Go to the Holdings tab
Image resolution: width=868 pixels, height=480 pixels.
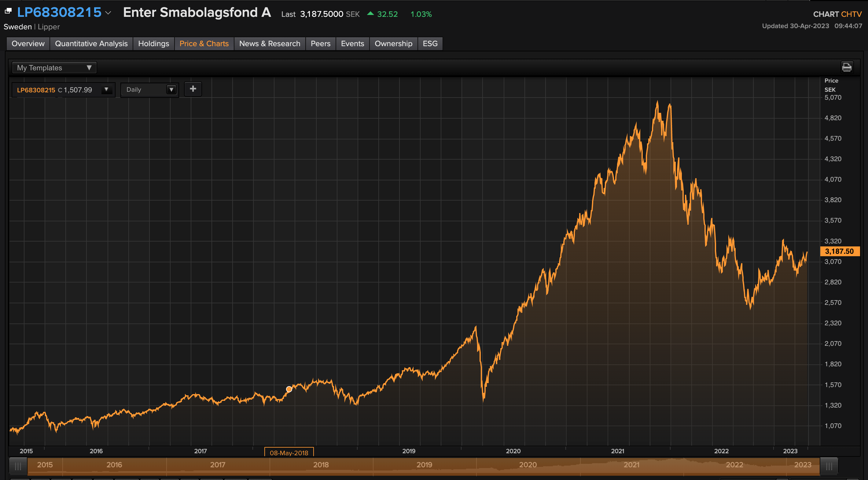(154, 43)
